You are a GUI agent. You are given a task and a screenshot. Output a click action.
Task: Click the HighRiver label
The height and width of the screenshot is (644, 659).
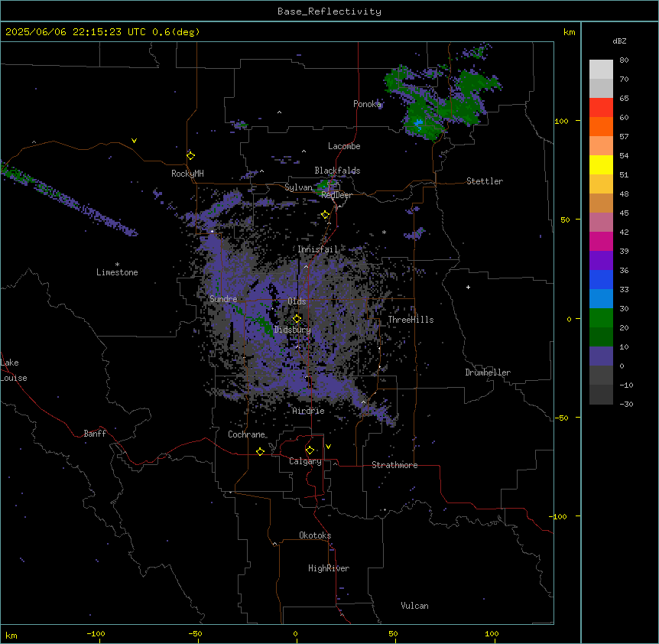click(x=329, y=568)
